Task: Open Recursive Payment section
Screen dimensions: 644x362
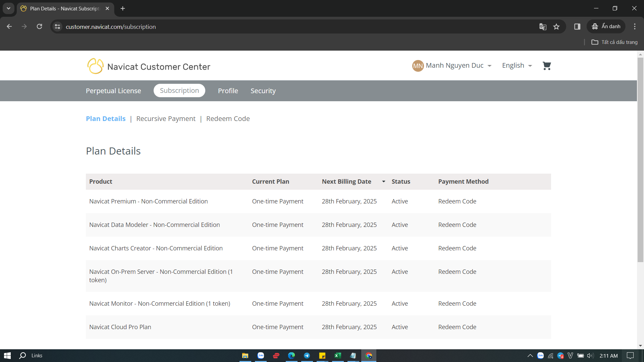Action: tap(166, 119)
